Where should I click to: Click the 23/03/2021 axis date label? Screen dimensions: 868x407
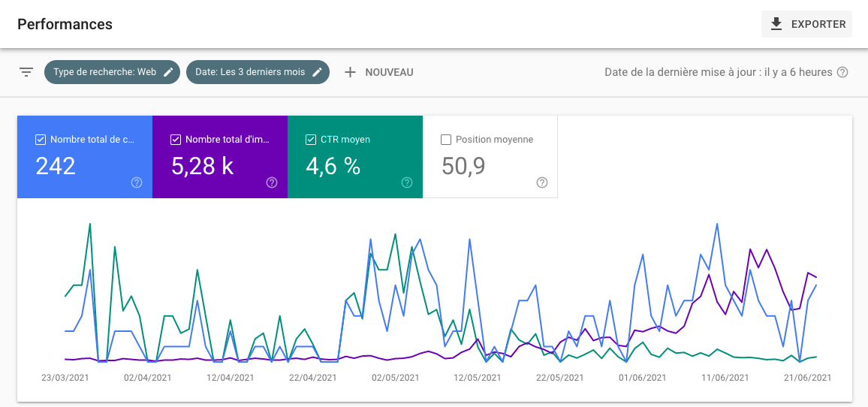point(65,378)
